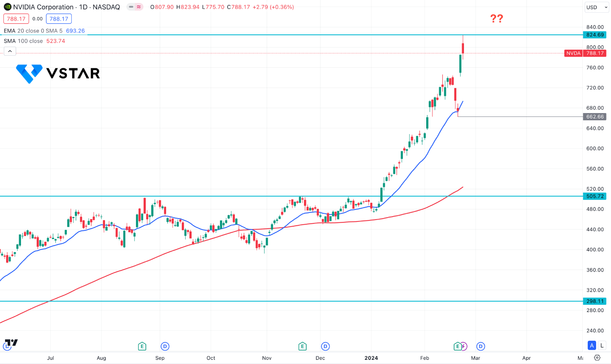The height and width of the screenshot is (364, 611).
Task: Click the 505.72 horizontal line price label
Action: (x=595, y=196)
